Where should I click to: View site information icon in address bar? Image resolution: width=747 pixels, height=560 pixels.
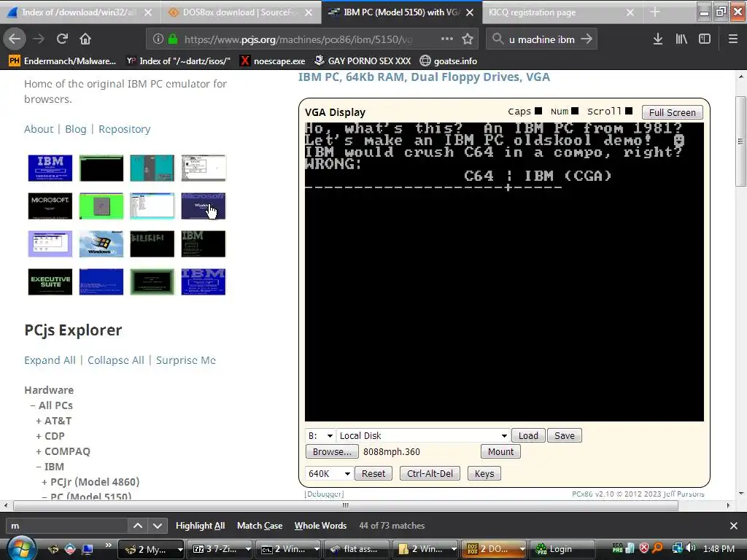158,39
